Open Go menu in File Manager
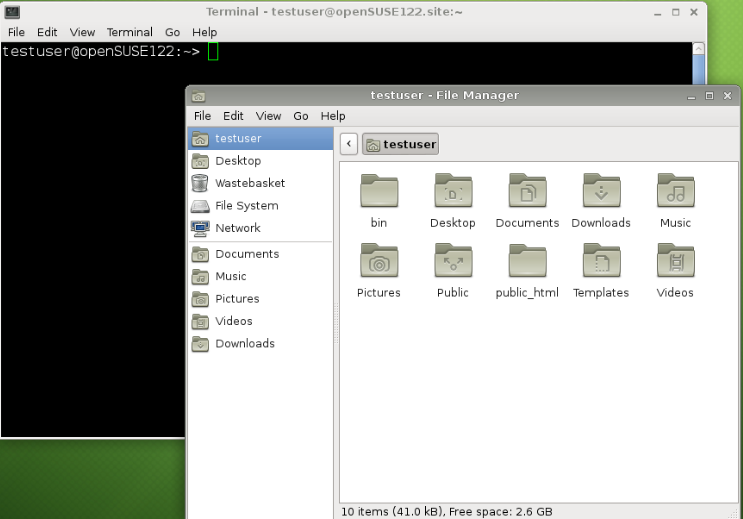 (x=300, y=116)
